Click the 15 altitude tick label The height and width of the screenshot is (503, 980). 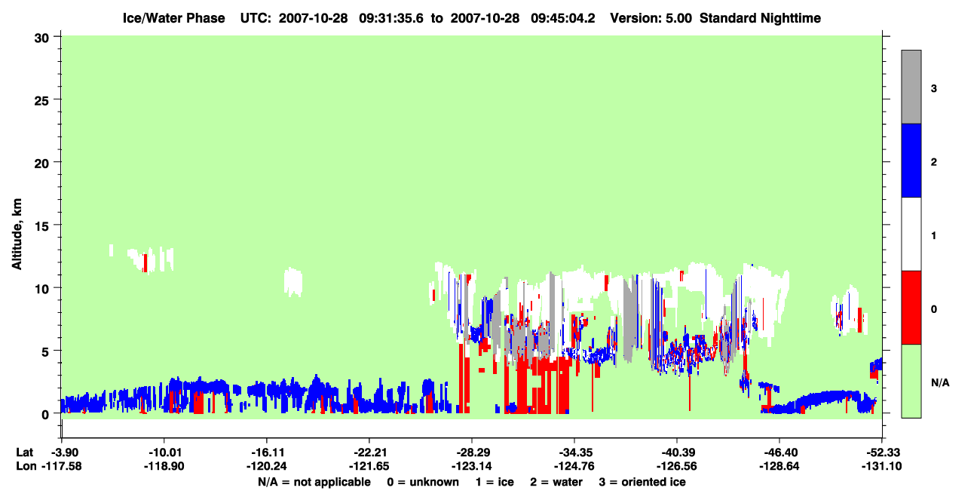(x=41, y=225)
